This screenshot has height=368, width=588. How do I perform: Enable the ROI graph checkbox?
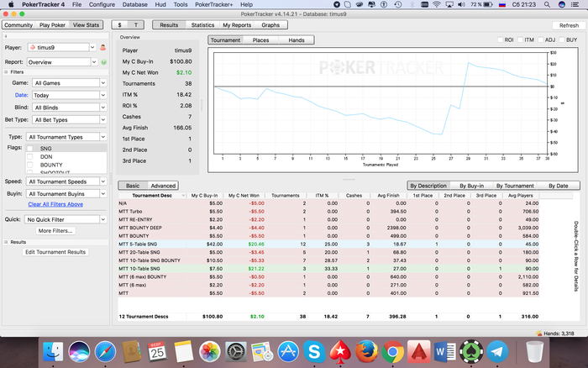500,39
